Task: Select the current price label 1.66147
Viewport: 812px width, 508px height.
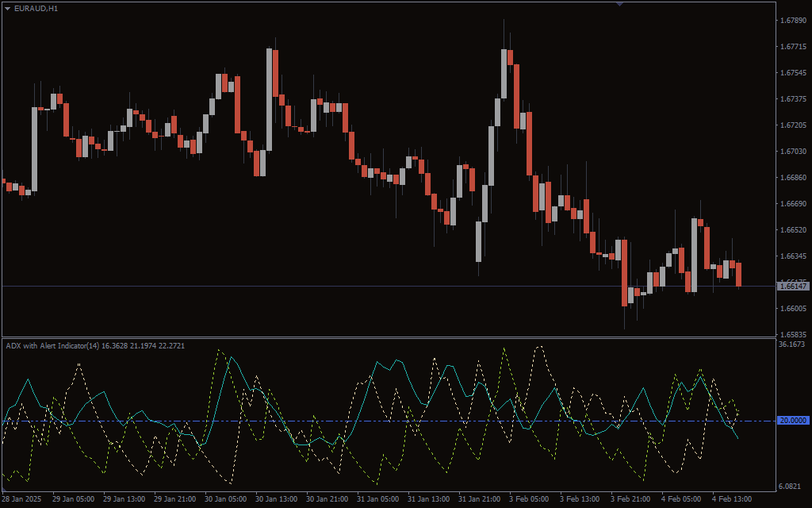Action: point(793,286)
